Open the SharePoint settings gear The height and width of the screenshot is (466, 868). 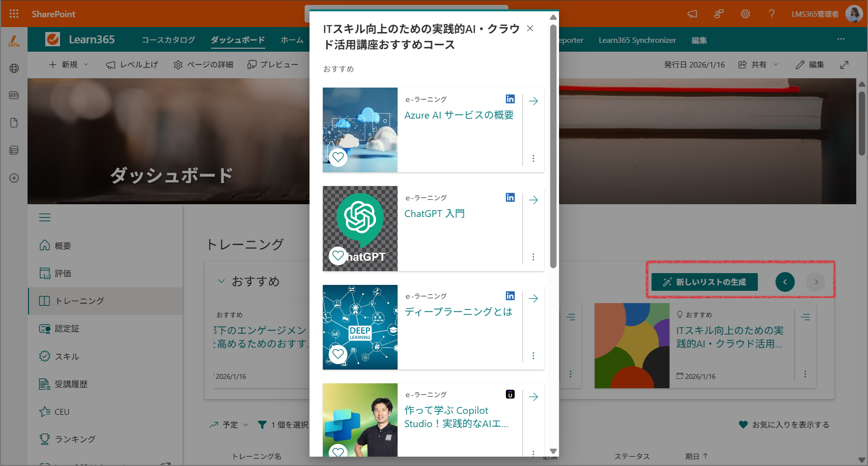(745, 14)
